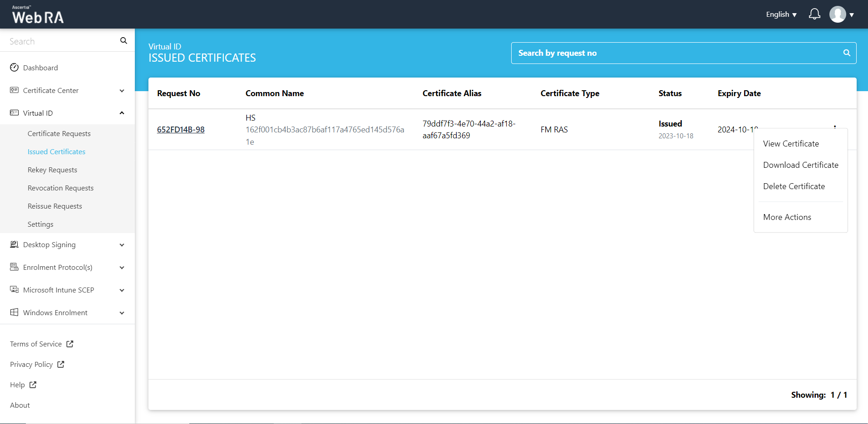Select Delete Certificate menu option
The width and height of the screenshot is (868, 424).
point(794,186)
